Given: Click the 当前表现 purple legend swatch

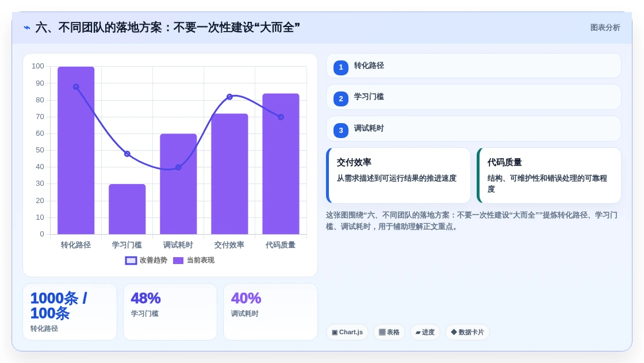Looking at the screenshot, I should [178, 261].
